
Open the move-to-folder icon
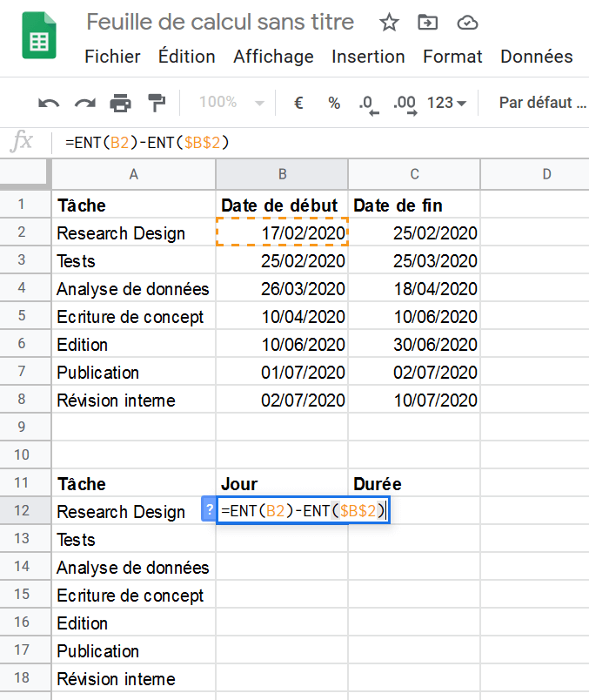427,22
